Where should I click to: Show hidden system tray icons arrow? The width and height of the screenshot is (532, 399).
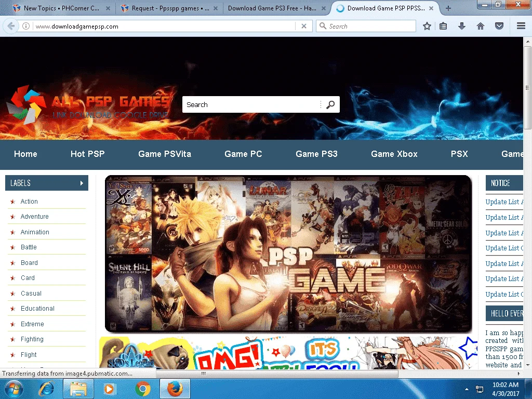click(467, 389)
